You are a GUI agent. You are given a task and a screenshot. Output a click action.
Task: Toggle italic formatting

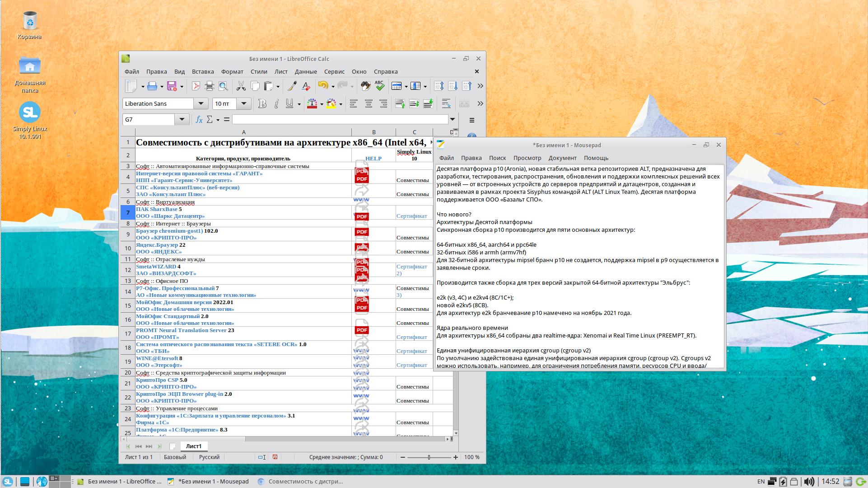[276, 104]
